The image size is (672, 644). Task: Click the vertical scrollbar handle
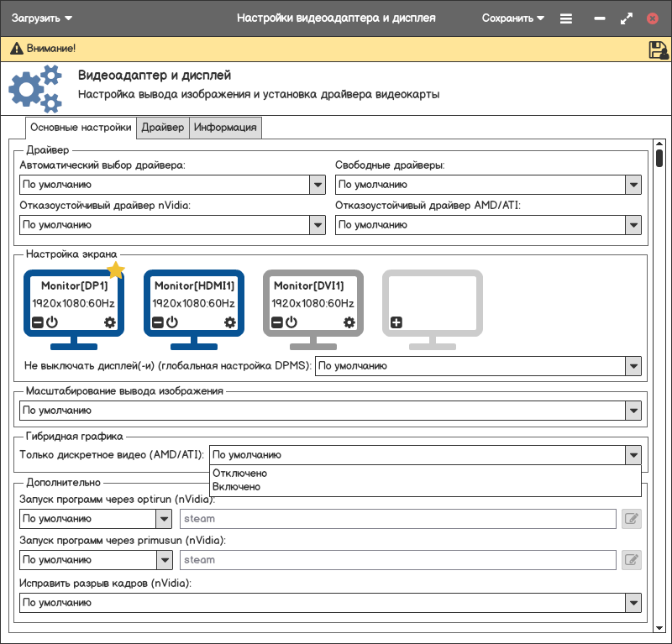pyautogui.click(x=659, y=159)
